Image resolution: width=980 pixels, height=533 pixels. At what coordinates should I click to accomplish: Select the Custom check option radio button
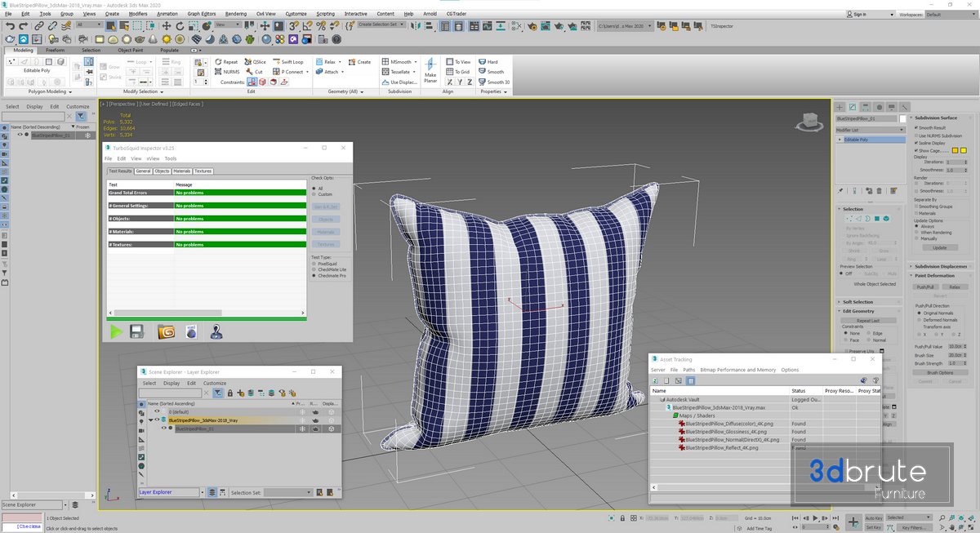tap(314, 194)
